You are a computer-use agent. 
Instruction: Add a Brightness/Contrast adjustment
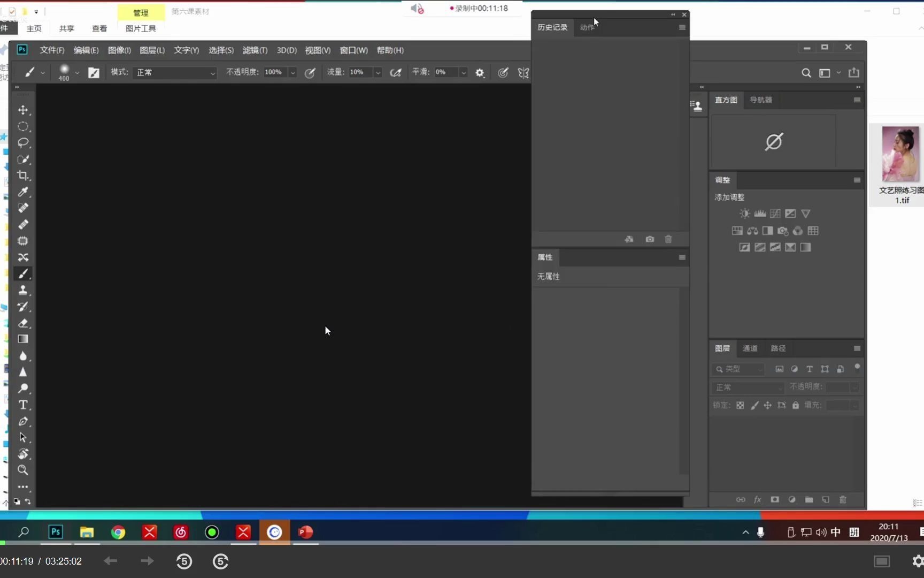pos(744,214)
